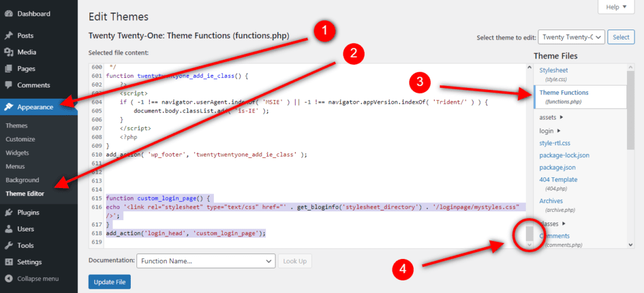Click the Tools wrench icon

pos(8,245)
